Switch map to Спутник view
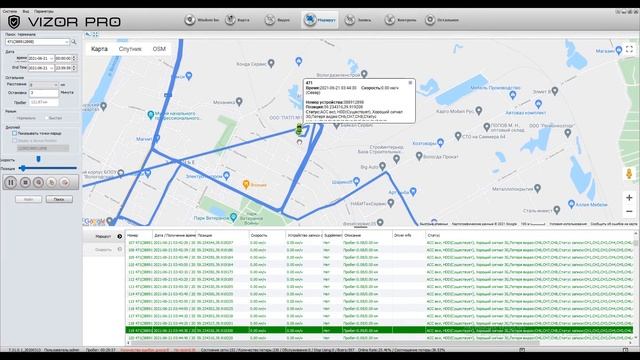This screenshot has width=640, height=360. click(130, 49)
